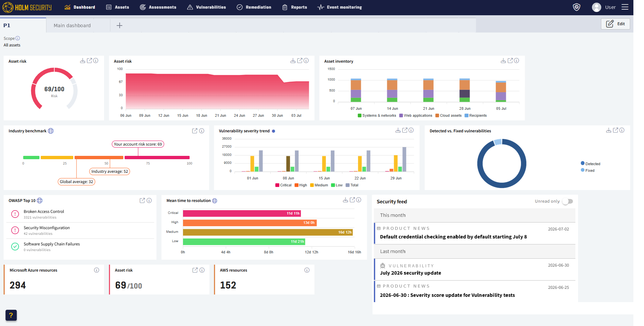Click the globe icon beside Industry benchmark
644x326 pixels.
coord(51,131)
